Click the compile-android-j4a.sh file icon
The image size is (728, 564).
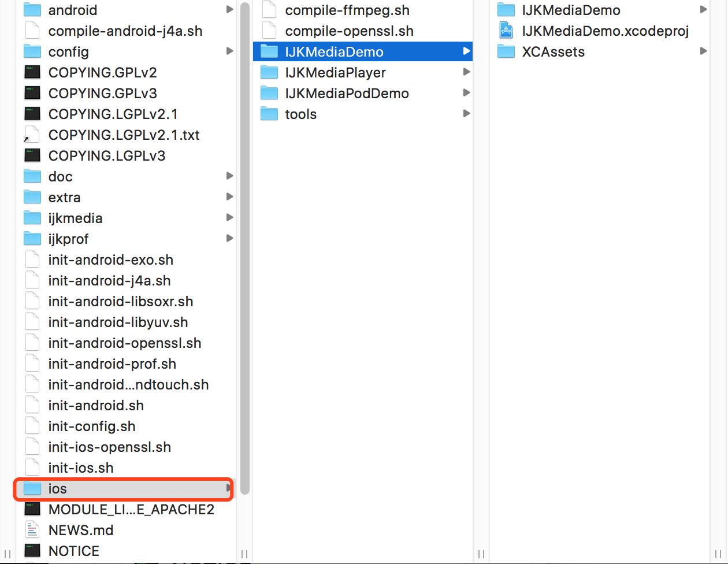click(x=32, y=31)
